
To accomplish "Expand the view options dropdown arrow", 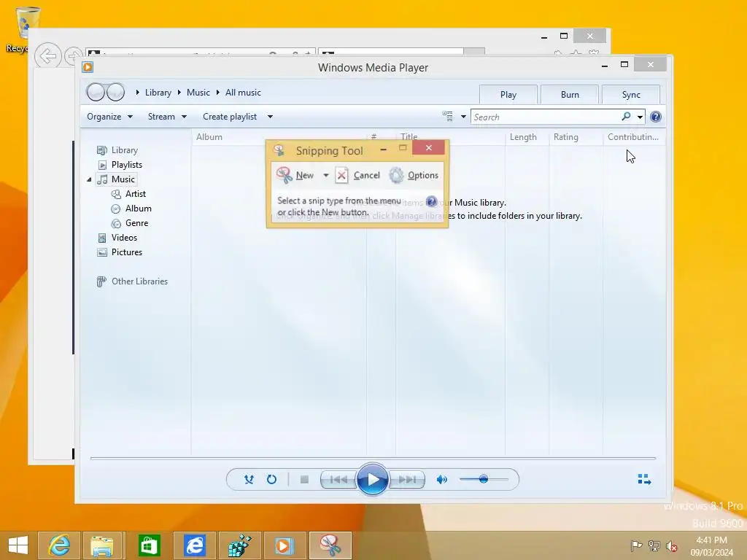I will (x=463, y=117).
